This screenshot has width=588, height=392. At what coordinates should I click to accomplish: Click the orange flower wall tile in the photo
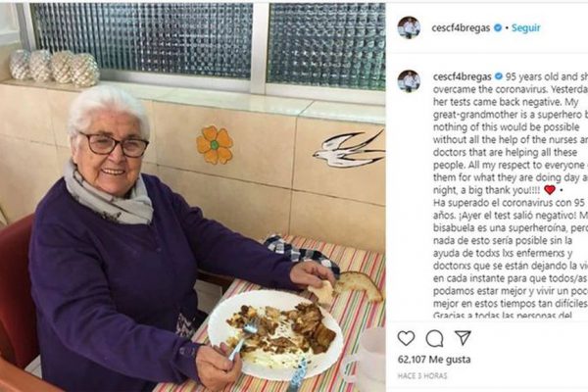pyautogui.click(x=215, y=145)
